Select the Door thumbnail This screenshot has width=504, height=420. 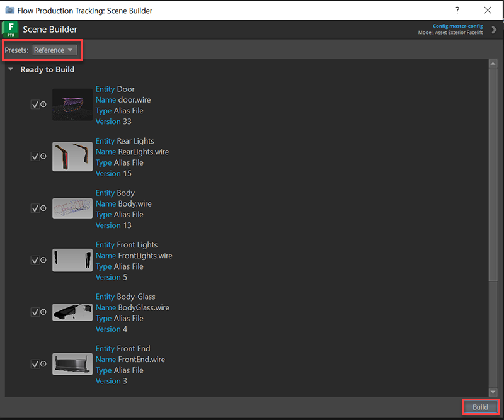72,105
